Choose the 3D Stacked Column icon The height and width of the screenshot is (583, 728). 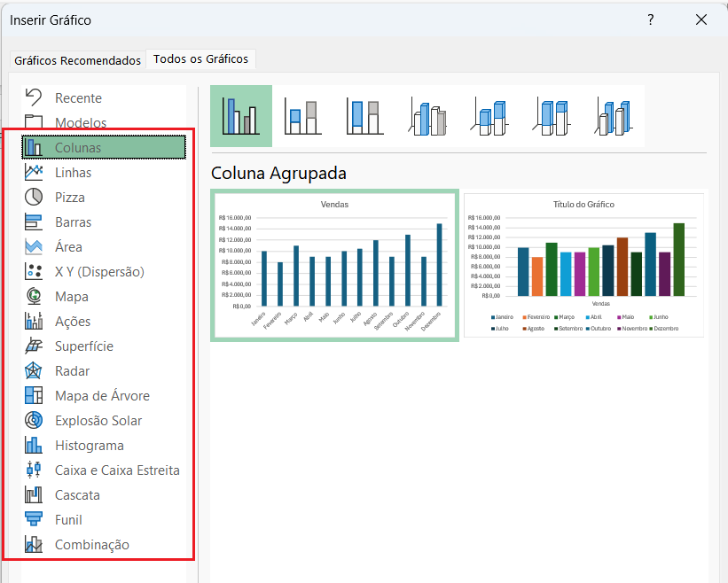pos(490,116)
